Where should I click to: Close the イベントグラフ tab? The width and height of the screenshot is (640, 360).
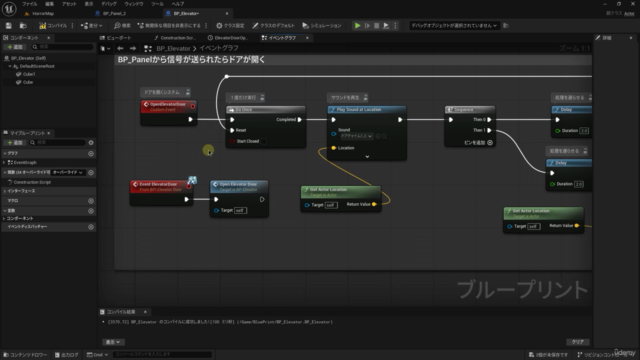307,38
